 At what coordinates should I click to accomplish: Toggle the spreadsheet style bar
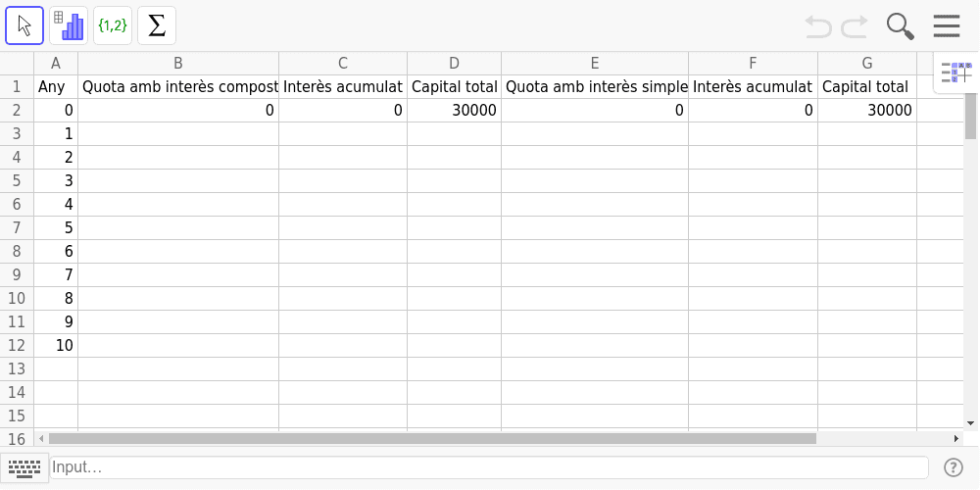pyautogui.click(x=955, y=73)
